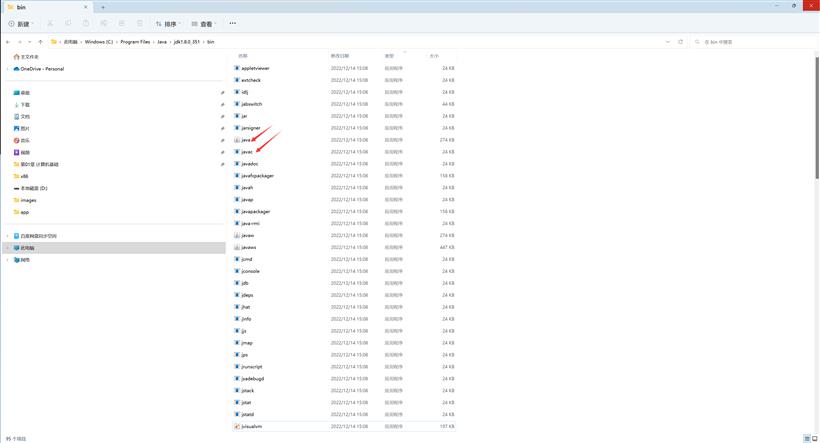
Task: Sort by the Name column header
Action: click(243, 56)
